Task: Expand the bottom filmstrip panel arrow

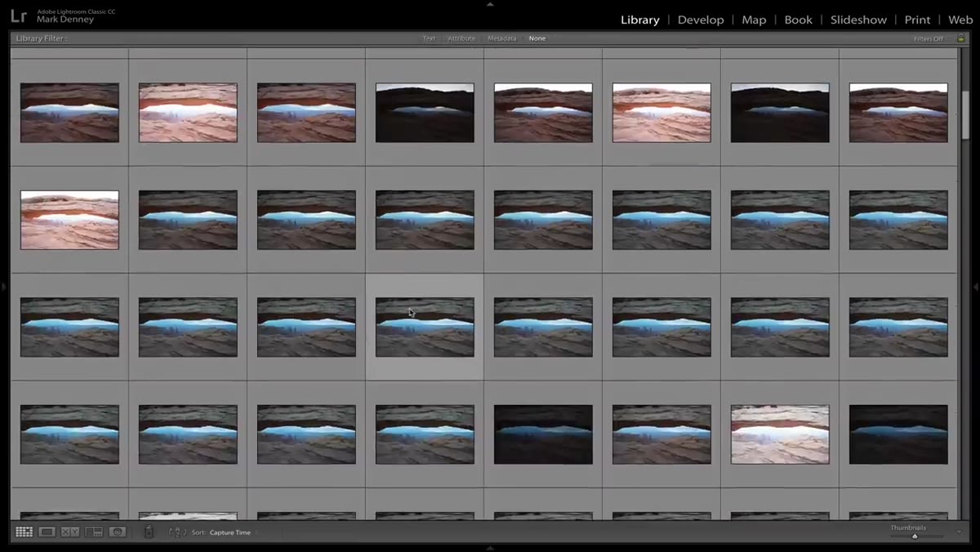Action: click(x=490, y=548)
